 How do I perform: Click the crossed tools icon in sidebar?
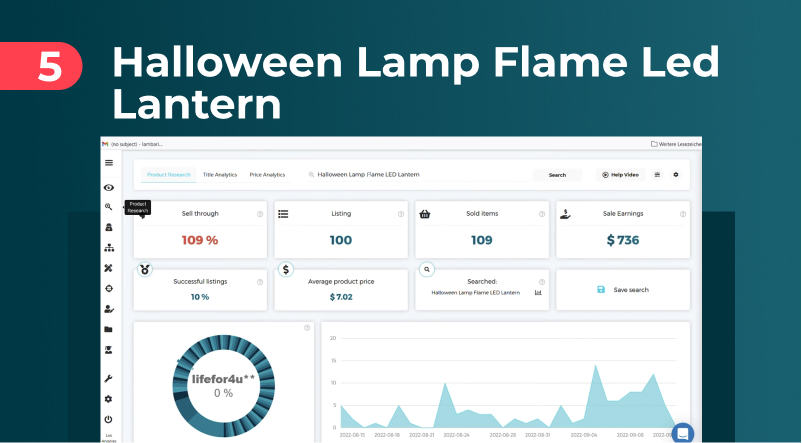point(108,268)
